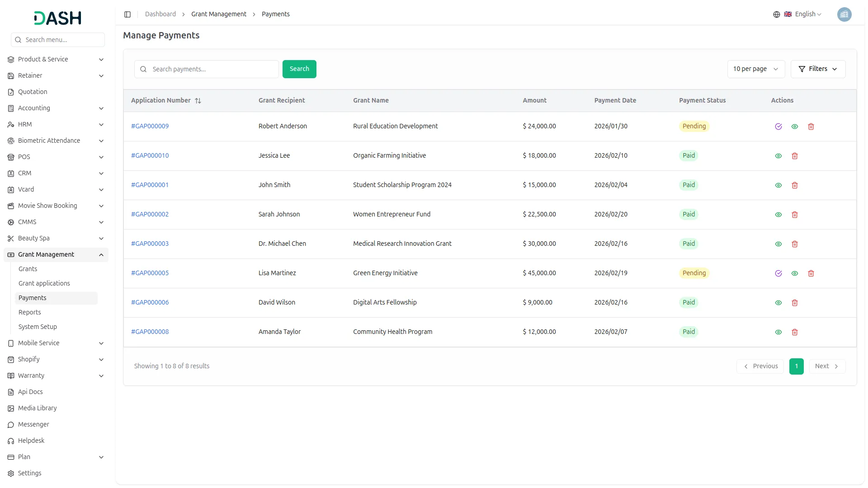Approve pending payment #GAP000005 with check icon
The width and height of the screenshot is (868, 488).
tap(778, 273)
